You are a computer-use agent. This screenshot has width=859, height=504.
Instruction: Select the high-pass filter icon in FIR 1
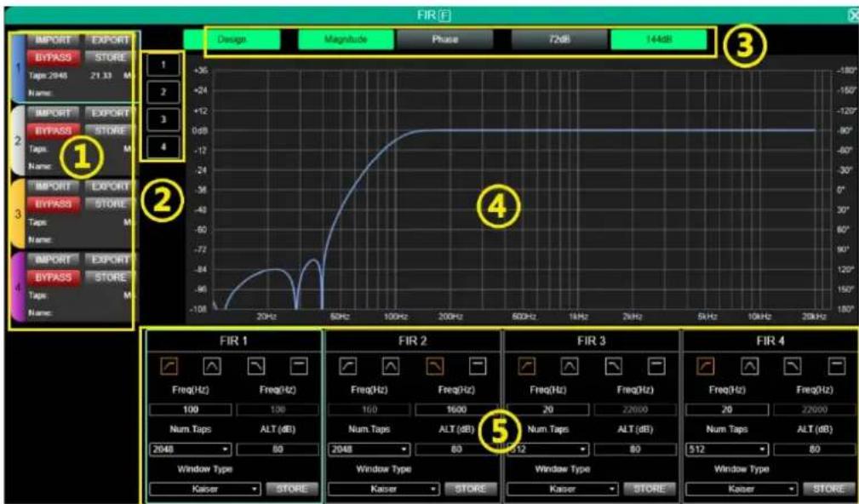pos(169,366)
